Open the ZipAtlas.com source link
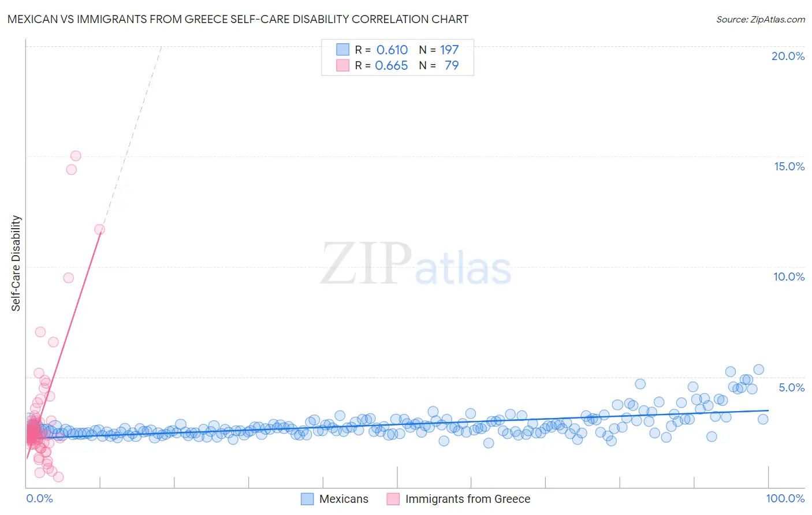Image resolution: width=812 pixels, height=515 pixels. click(x=761, y=19)
